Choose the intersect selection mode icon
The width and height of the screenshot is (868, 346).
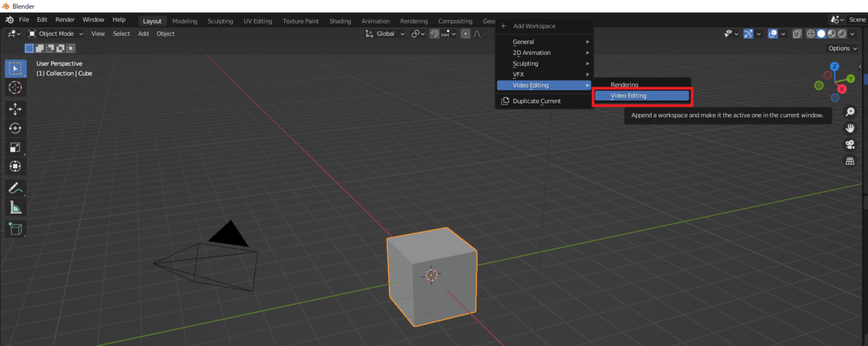(71, 48)
